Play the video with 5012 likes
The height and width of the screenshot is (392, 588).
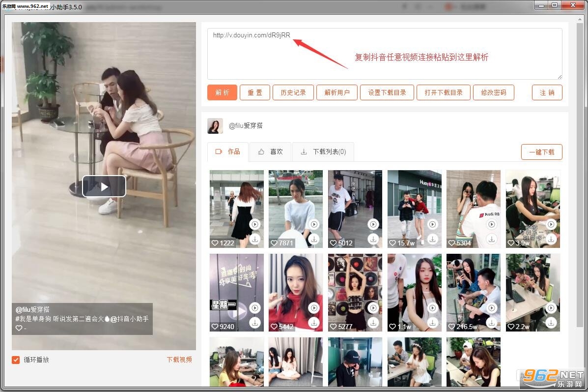(x=373, y=224)
